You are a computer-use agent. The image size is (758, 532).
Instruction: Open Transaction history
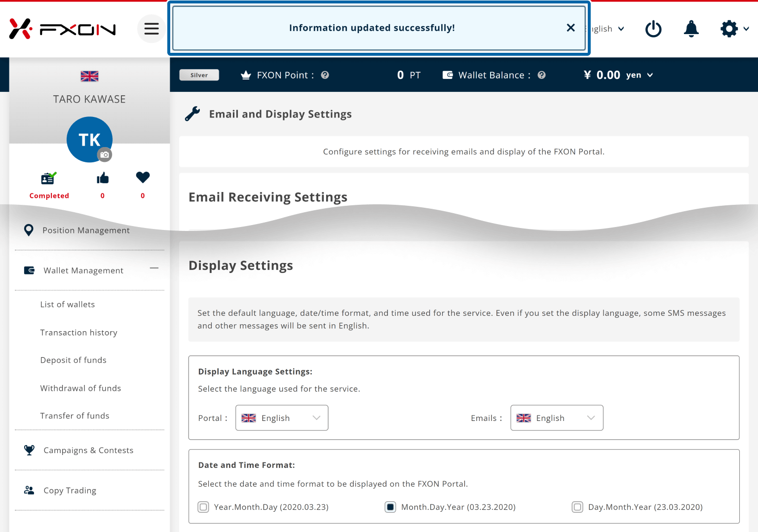click(79, 333)
